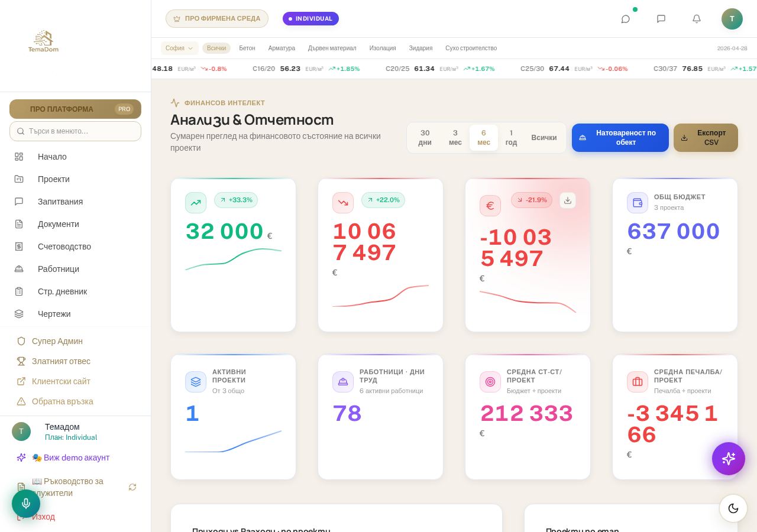Click the INDIVIDUAL plan badge
Screen dimensions: 757x532
310,19
